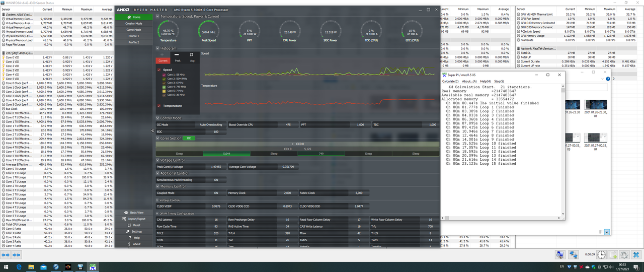Collapse the Histogram section
Image resolution: width=644 pixels, height=272 pixels.
tap(157, 48)
